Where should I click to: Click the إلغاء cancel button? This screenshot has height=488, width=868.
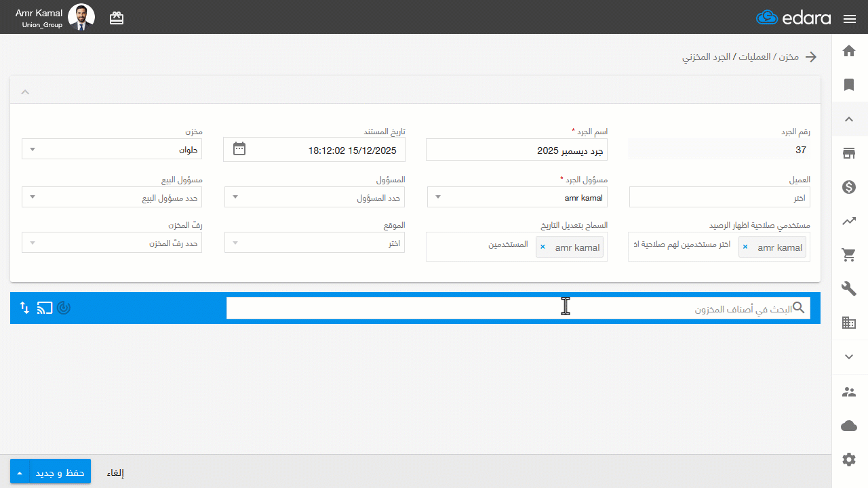click(x=115, y=472)
